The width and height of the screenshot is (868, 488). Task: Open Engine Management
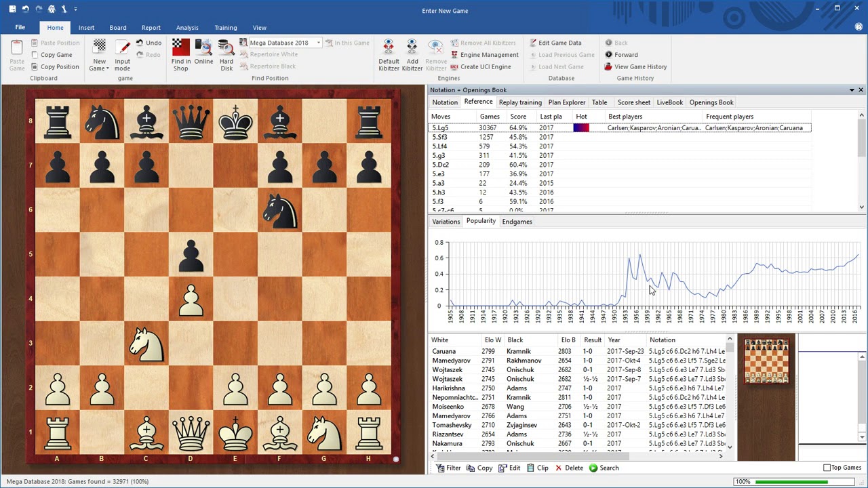[x=484, y=55]
